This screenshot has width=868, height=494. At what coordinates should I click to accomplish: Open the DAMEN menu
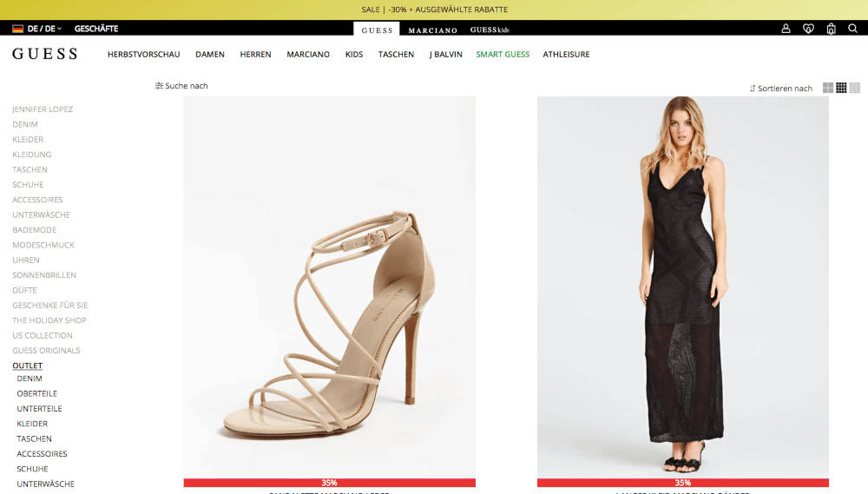click(210, 55)
